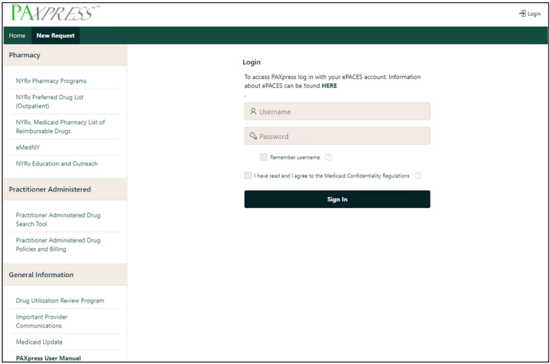Open NYRx Education and Outreach link

tap(57, 164)
